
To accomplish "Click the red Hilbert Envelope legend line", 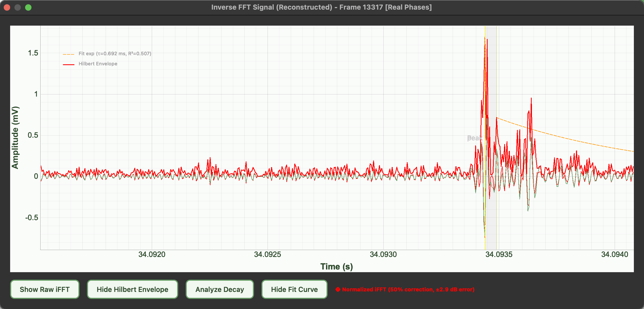I will point(69,64).
